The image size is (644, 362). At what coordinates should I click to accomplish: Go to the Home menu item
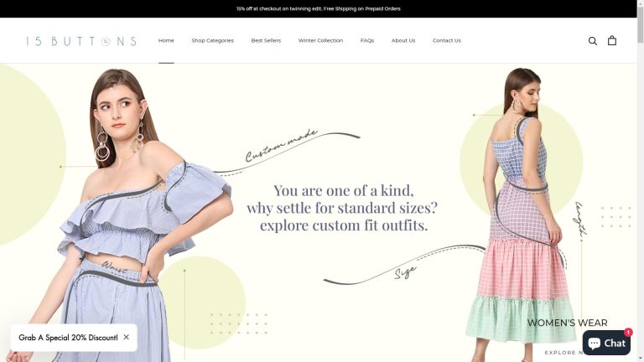(166, 40)
